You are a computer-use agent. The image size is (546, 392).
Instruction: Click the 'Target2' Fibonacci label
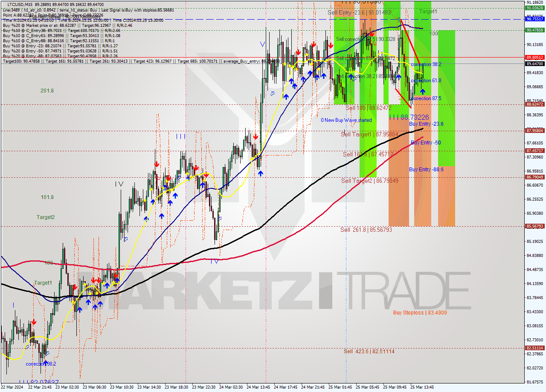[46, 217]
